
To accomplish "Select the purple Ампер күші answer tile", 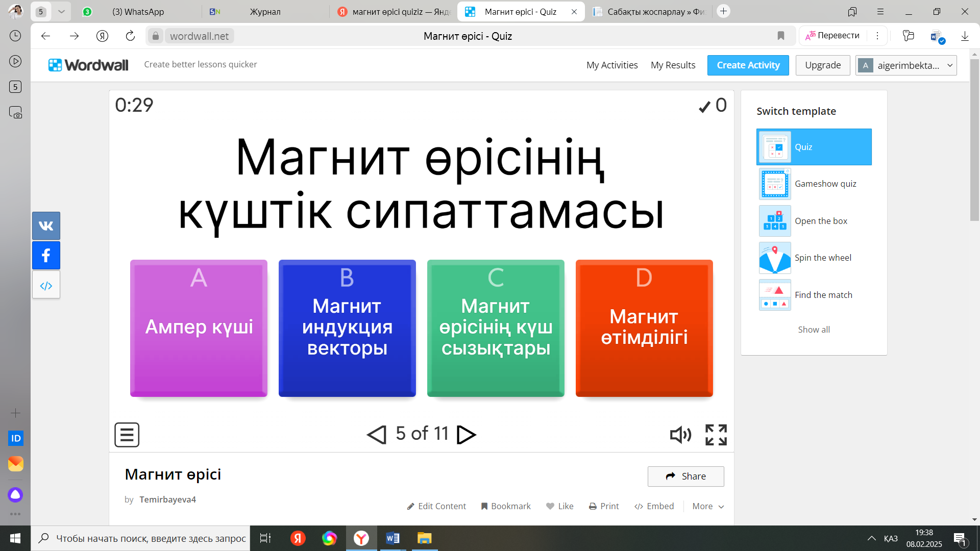I will tap(199, 328).
